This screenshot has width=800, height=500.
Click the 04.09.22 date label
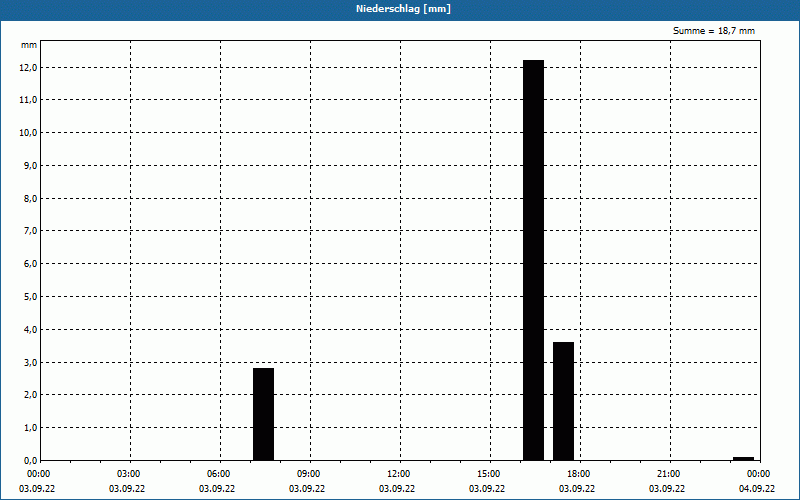coord(757,489)
